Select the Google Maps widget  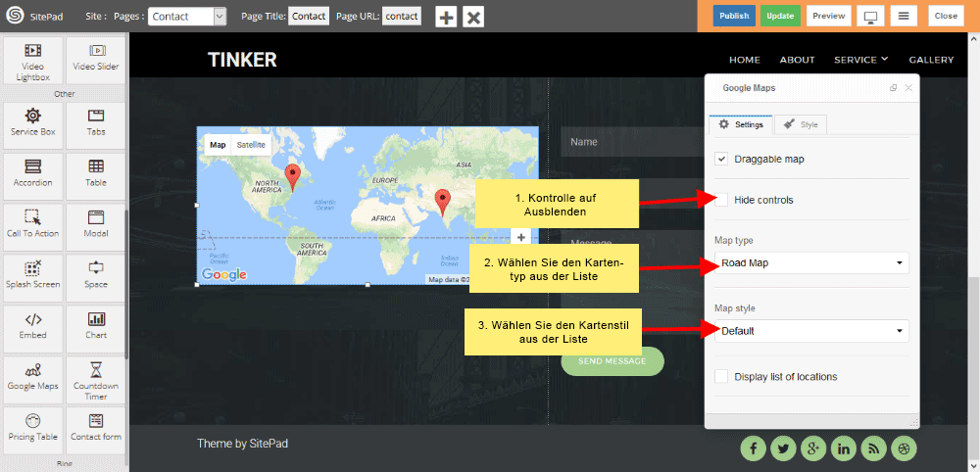33,379
